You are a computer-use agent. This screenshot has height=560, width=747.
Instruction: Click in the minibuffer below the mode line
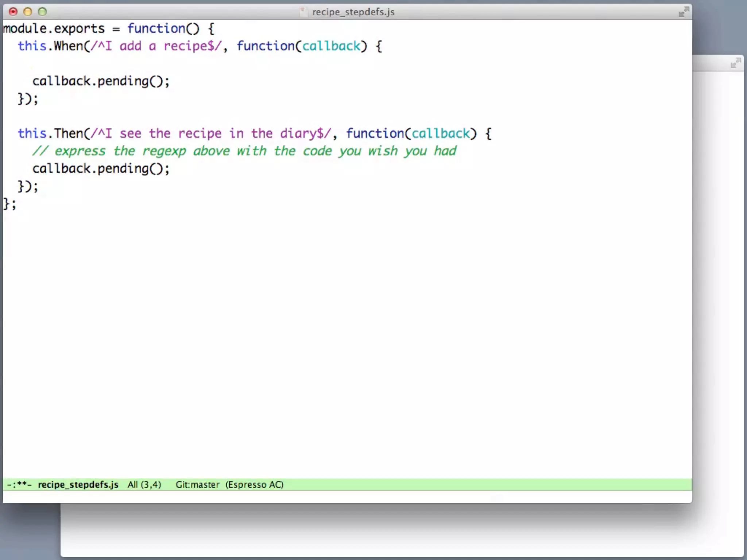[x=328, y=497]
